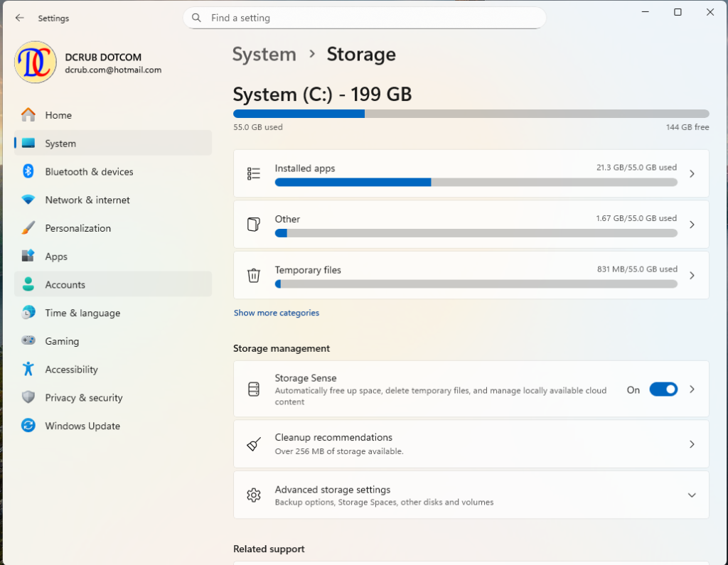This screenshot has height=565, width=728.
Task: Turn off the Storage Sense toggle
Action: point(663,389)
